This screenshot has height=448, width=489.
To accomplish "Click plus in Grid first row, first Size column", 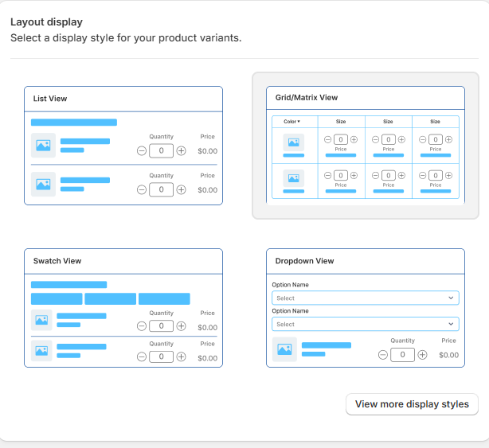I will tap(354, 139).
